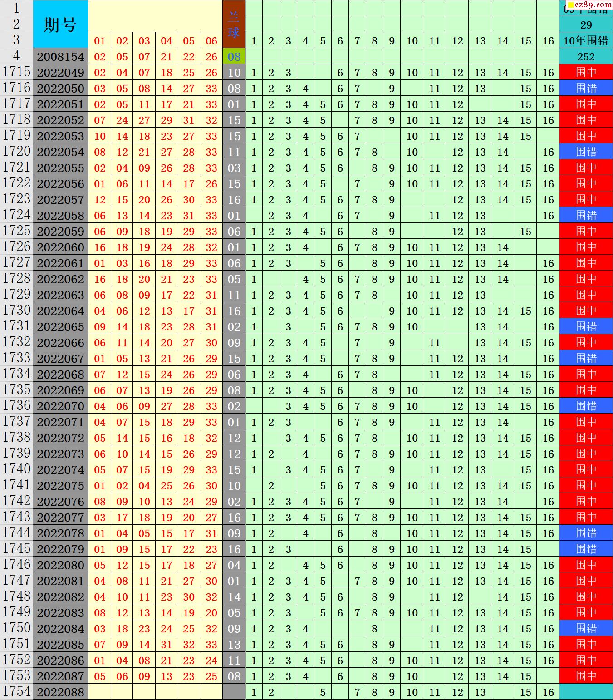This screenshot has height=700, width=613.
Task: Select row header 1740
Action: pos(16,469)
